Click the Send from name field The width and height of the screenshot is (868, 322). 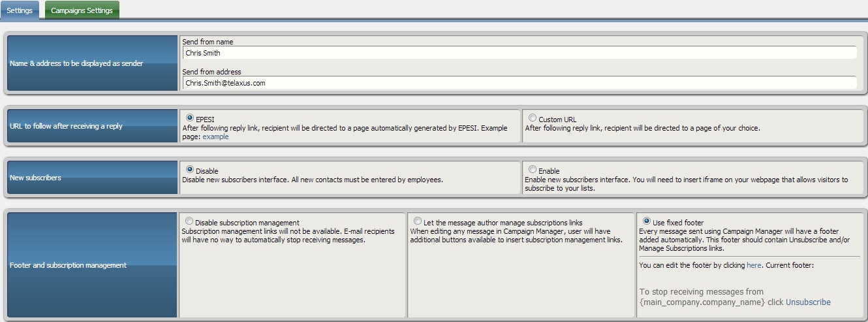pos(519,54)
